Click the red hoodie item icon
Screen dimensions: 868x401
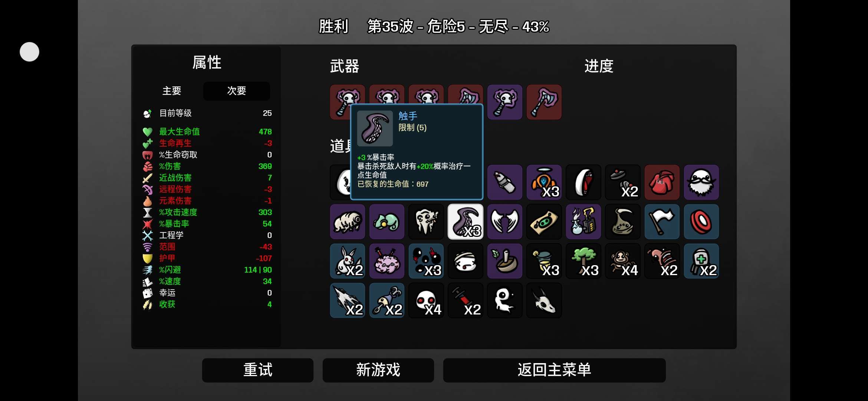(x=662, y=182)
